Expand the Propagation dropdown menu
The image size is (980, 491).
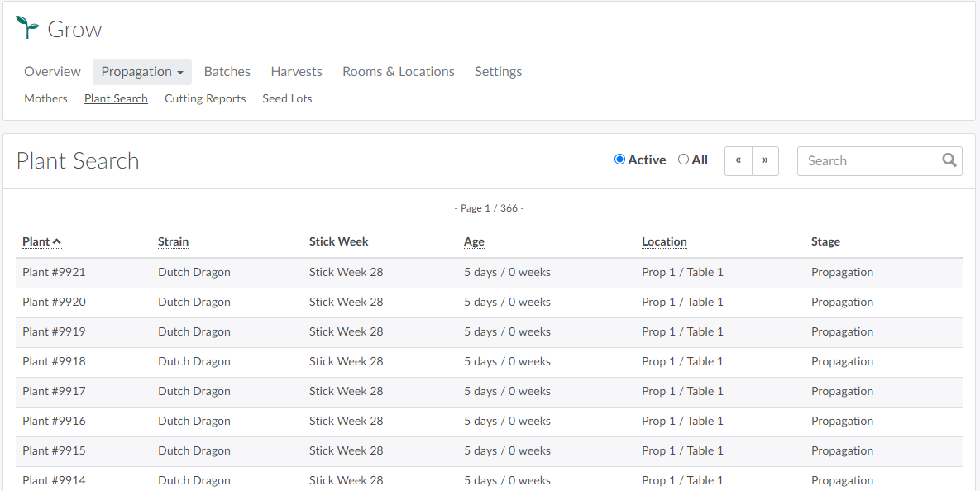142,72
